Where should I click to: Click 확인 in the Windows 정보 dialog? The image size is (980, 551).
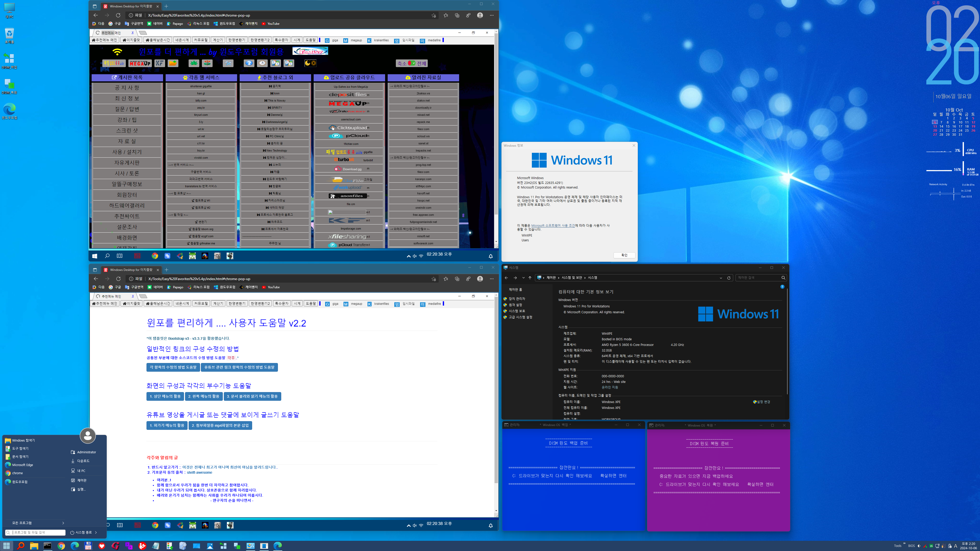[x=624, y=255]
